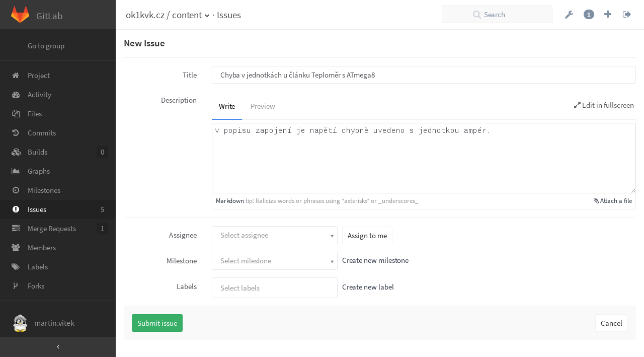Click the plus new project icon

(x=608, y=14)
